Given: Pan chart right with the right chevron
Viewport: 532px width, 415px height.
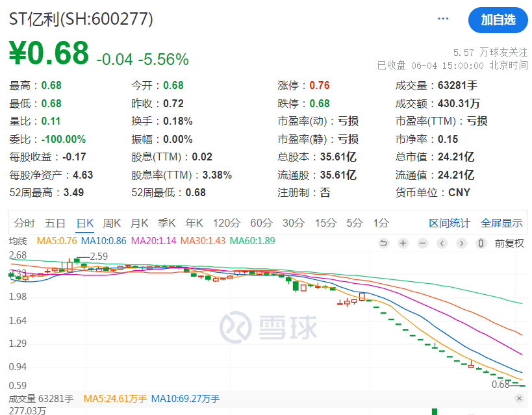Looking at the screenshot, I should pyautogui.click(x=461, y=243).
